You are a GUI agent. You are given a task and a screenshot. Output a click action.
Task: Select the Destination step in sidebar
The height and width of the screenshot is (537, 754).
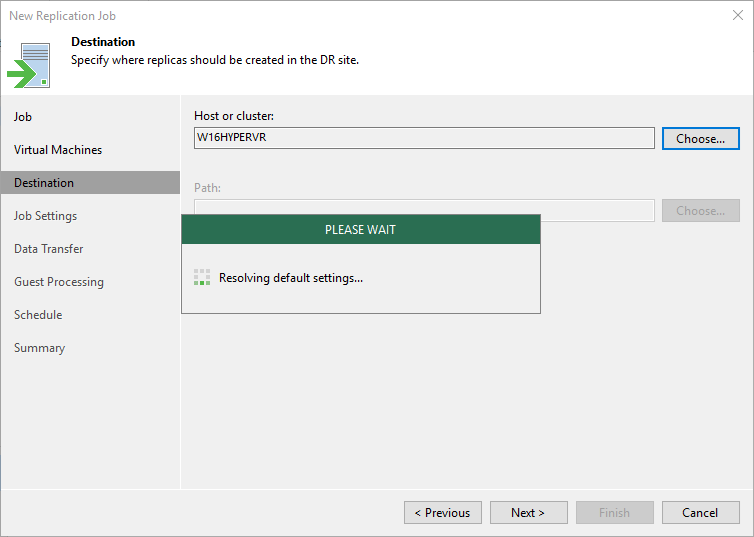90,183
